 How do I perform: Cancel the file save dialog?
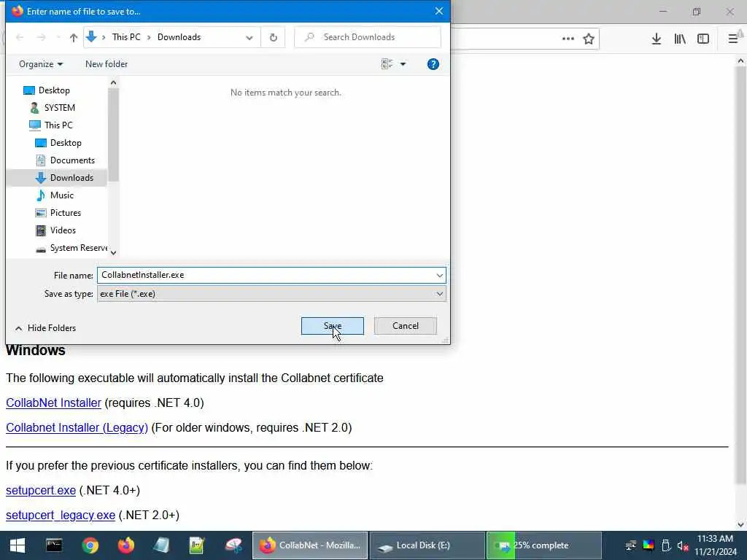405,326
